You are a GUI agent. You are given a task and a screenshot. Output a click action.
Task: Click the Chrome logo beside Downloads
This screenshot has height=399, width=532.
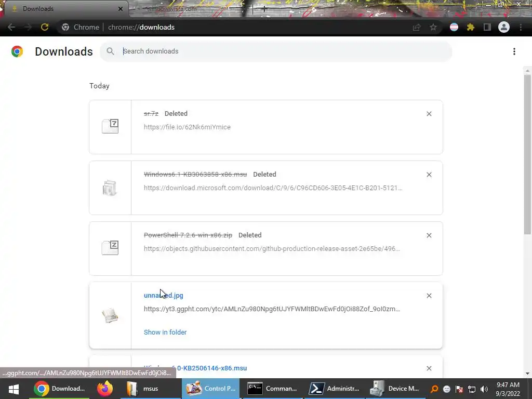[17, 51]
